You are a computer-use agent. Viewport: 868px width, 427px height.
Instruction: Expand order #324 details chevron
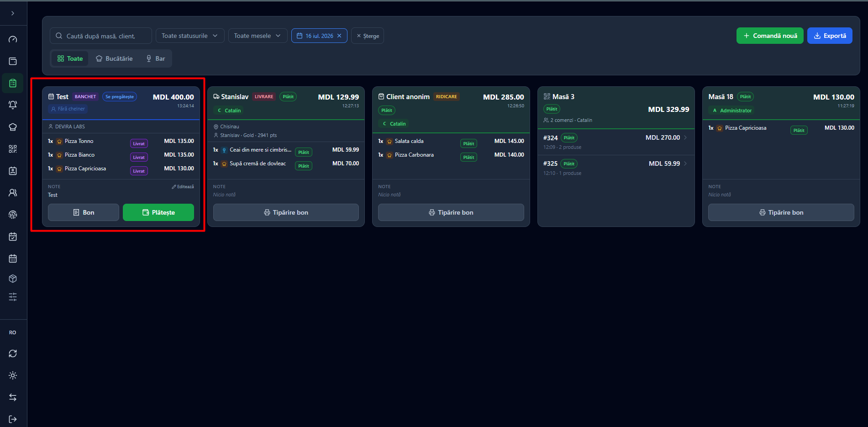pyautogui.click(x=685, y=137)
